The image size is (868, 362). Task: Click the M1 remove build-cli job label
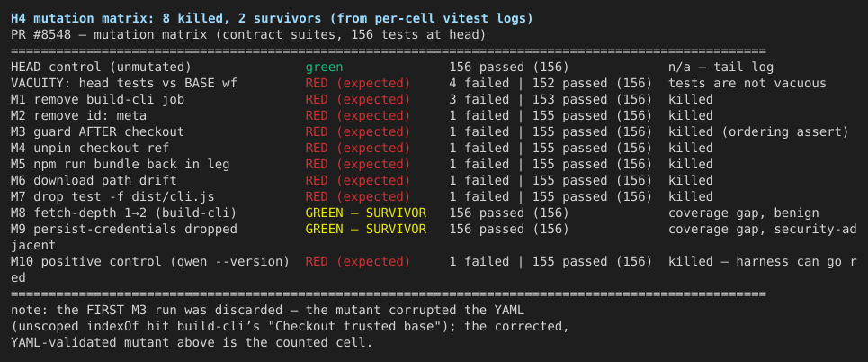97,100
